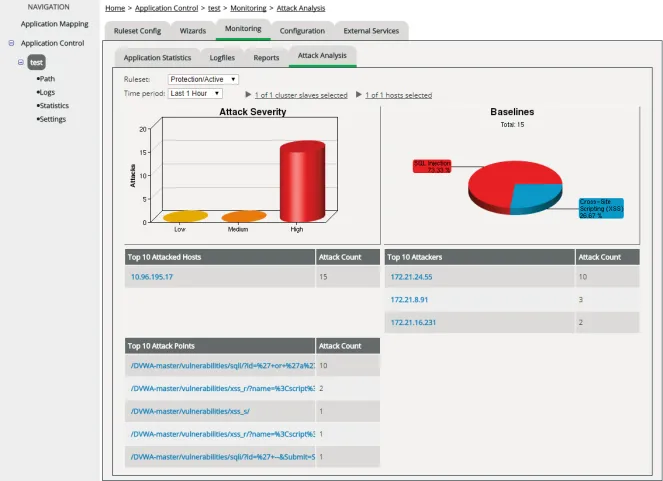
Task: Open Application Mapping in navigation
Action: (55, 24)
